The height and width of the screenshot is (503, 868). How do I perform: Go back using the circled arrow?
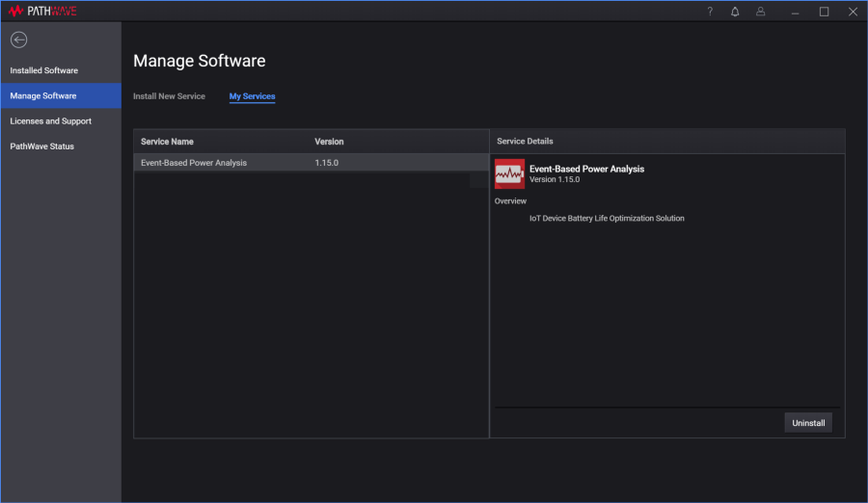(18, 40)
